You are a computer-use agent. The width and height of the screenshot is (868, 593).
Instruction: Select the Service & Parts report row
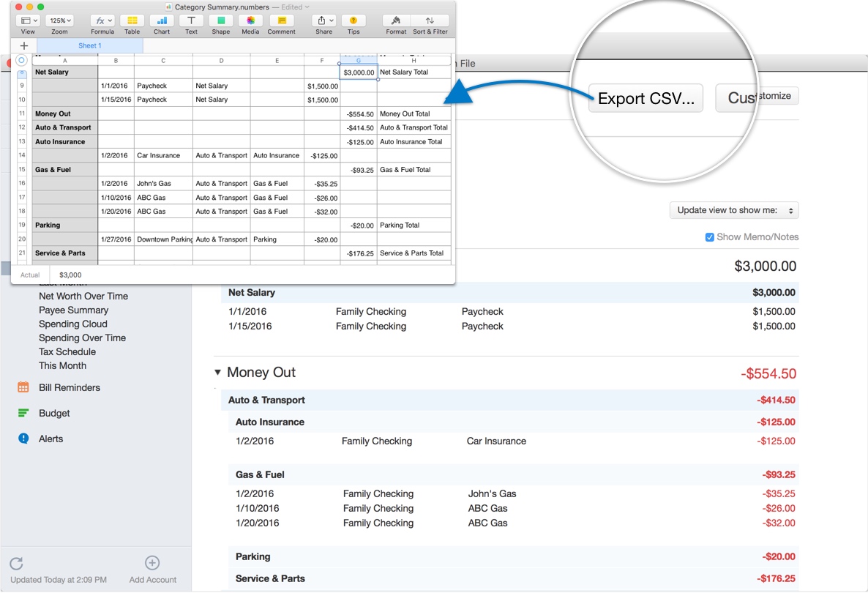click(513, 578)
